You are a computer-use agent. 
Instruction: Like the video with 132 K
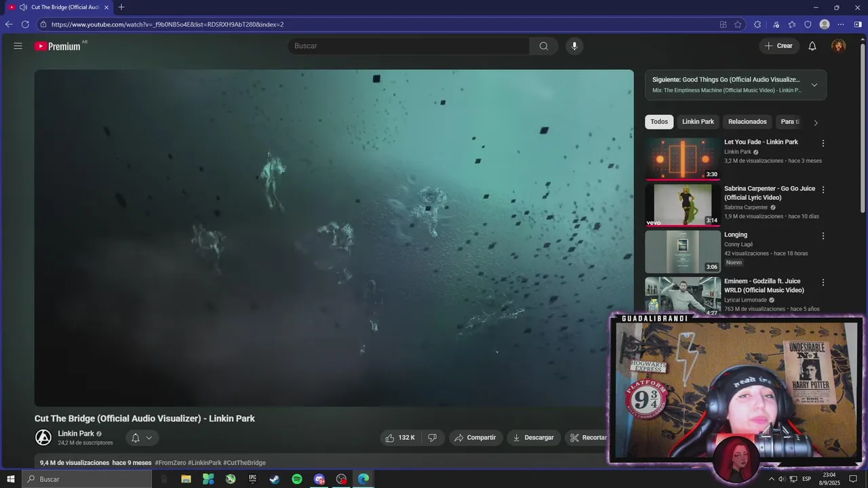[400, 438]
